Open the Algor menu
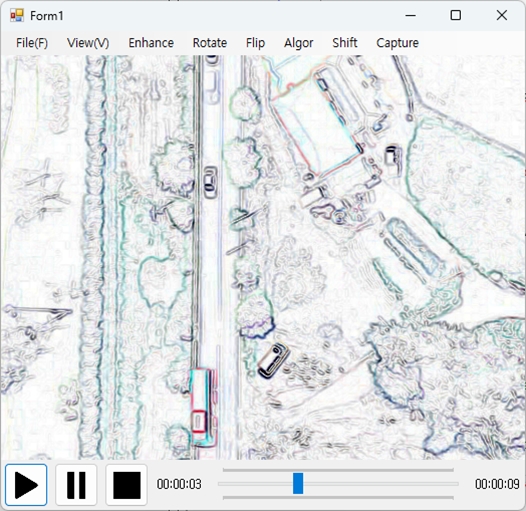Image resolution: width=526 pixels, height=511 pixels. tap(299, 43)
